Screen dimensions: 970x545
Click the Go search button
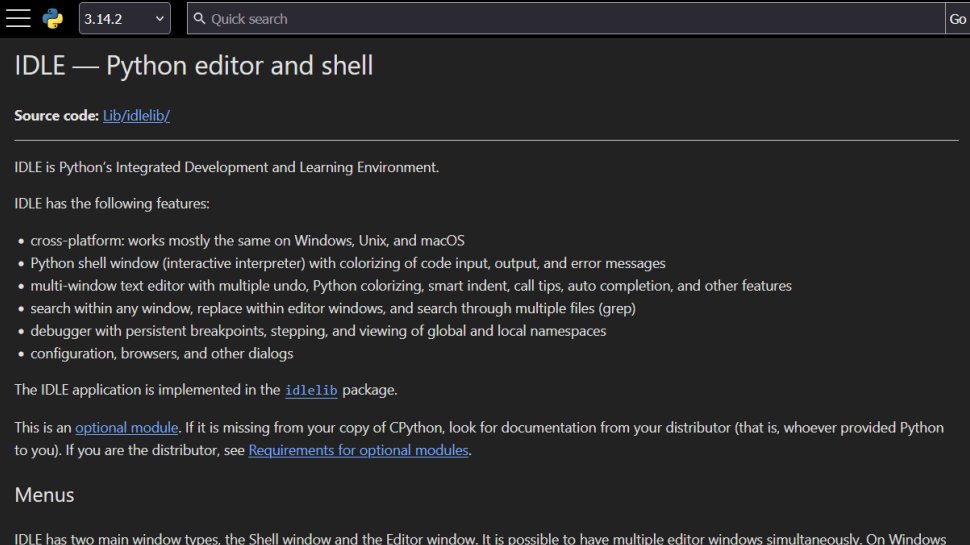(x=957, y=19)
